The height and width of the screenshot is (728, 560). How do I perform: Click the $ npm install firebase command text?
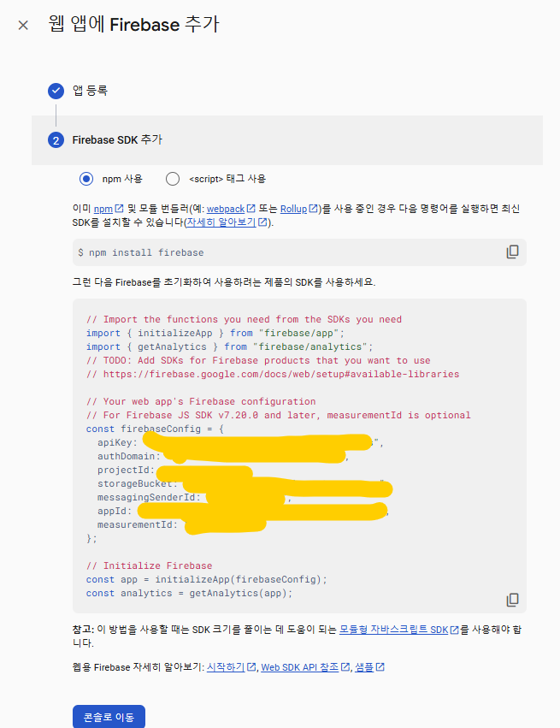click(x=141, y=252)
